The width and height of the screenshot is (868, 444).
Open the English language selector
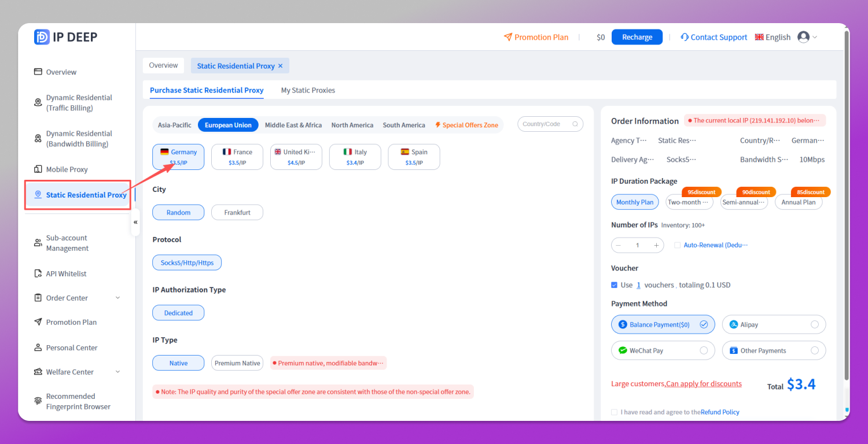[773, 37]
